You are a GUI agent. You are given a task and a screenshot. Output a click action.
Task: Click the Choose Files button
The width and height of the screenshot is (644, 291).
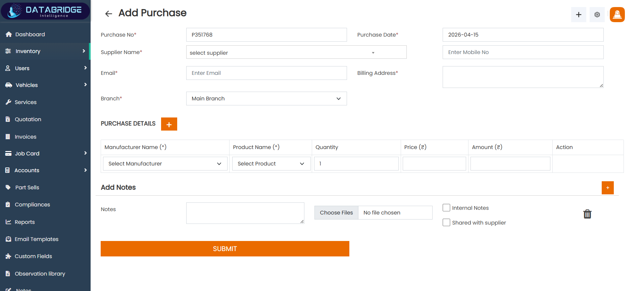[x=336, y=212]
